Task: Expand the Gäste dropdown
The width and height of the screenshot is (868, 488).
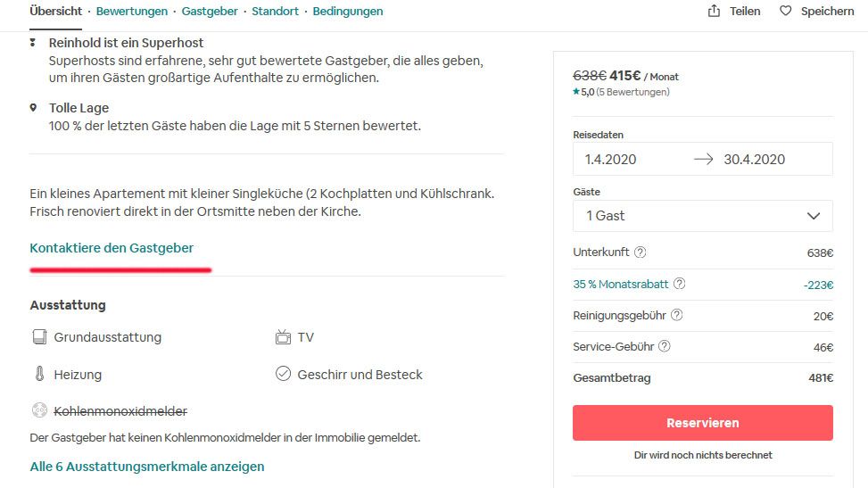Action: click(x=702, y=216)
